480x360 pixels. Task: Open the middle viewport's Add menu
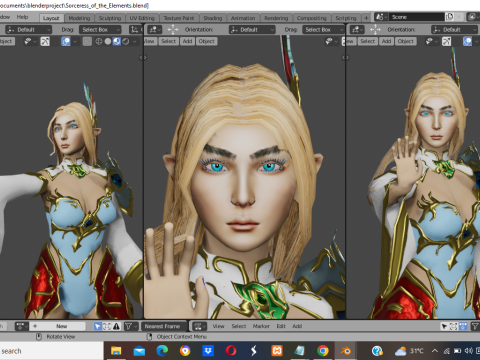pos(187,41)
